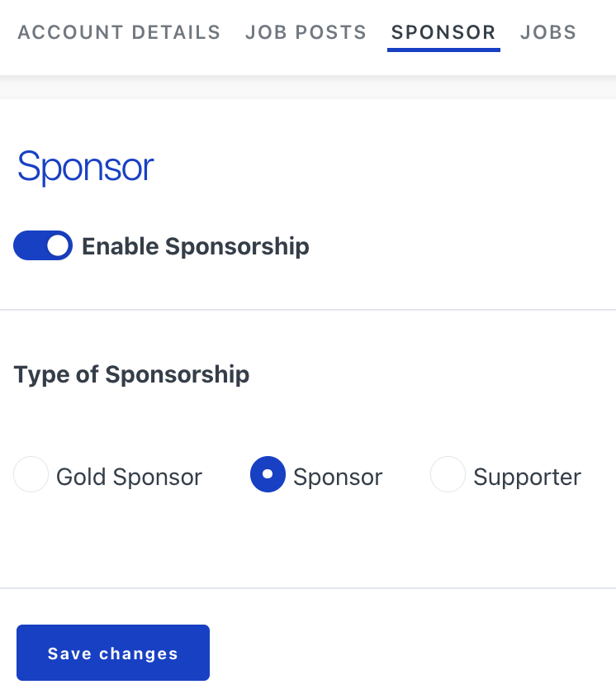This screenshot has height=694, width=616.
Task: Go to the Jobs tab
Action: coord(548,33)
